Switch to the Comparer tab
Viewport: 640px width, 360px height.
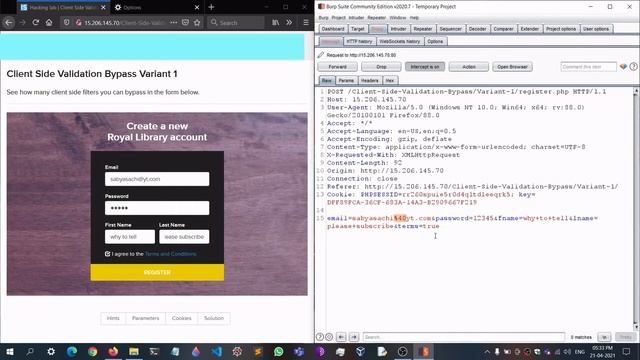point(503,29)
